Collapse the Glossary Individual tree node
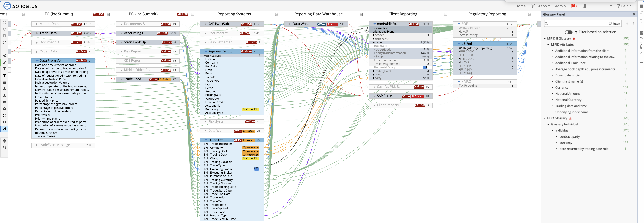This screenshot has height=223, width=644. point(548,124)
